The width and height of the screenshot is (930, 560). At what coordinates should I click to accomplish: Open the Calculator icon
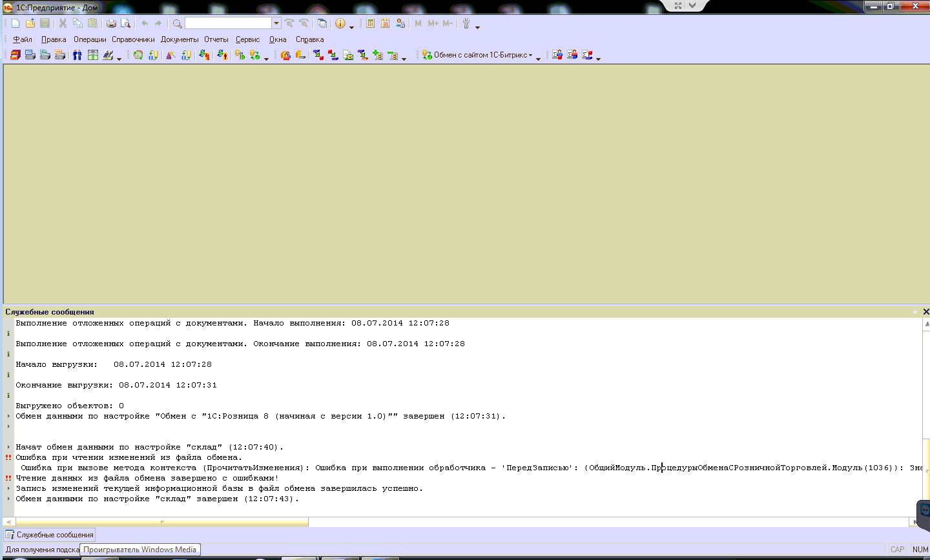pos(370,23)
